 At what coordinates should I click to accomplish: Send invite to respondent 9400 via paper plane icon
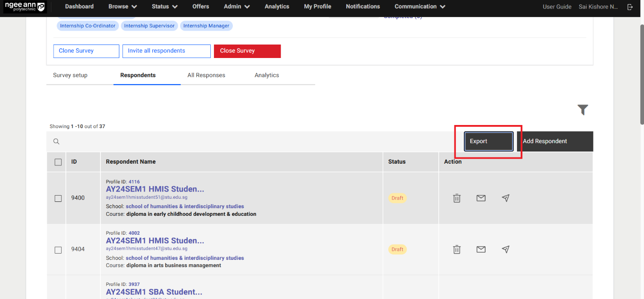pyautogui.click(x=505, y=198)
